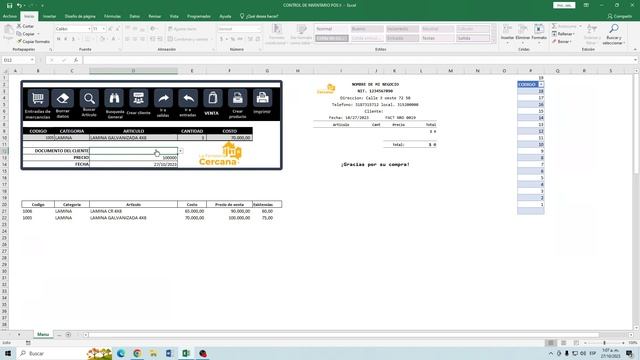Screen dimensions: 640x360
Task: Select column D header
Action: (133, 71)
